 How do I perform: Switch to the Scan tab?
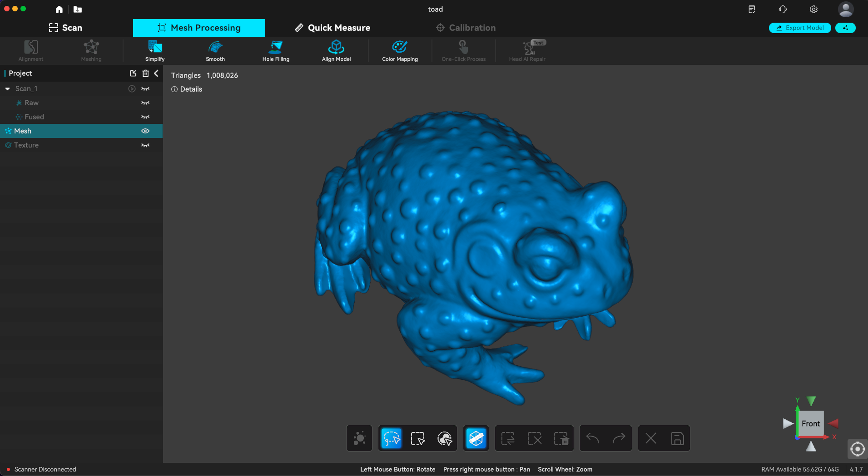tap(66, 28)
